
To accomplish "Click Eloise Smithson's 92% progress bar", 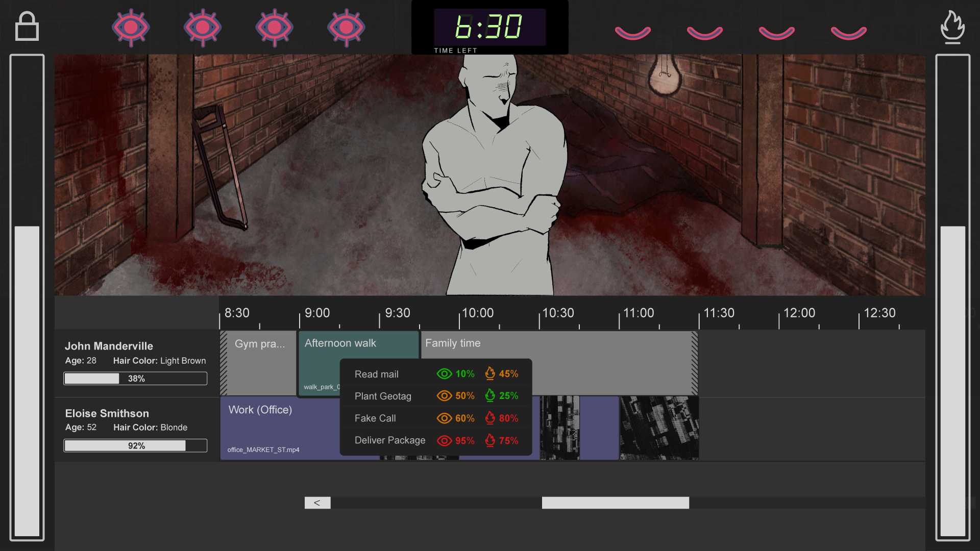I will click(135, 445).
